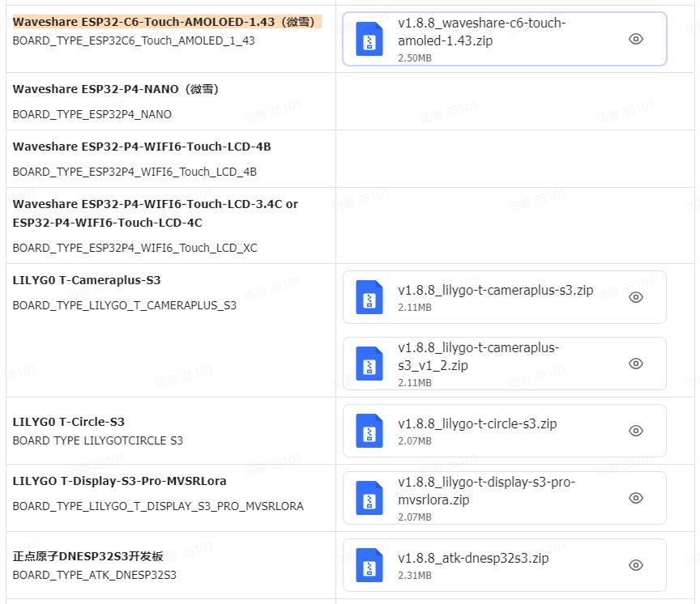Click the zip file icon for waveshare-c6-touch-amoled-1.43
The height and width of the screenshot is (604, 700).
[x=369, y=39]
